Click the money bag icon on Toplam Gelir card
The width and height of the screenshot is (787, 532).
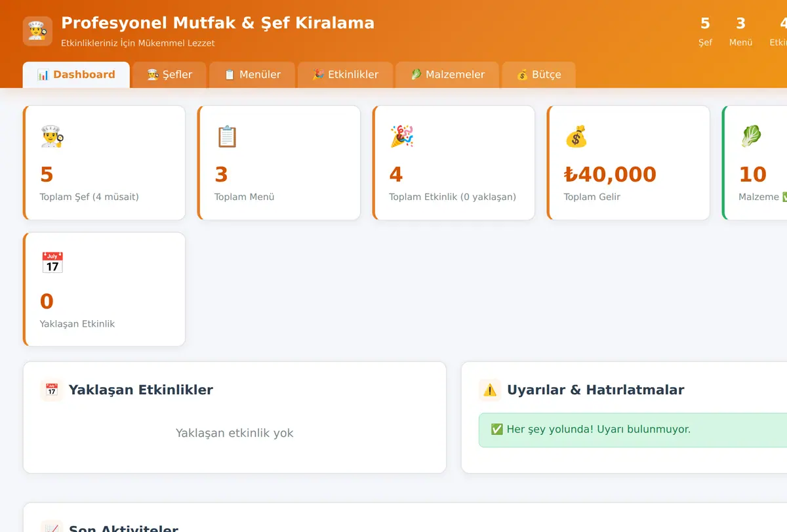point(576,136)
